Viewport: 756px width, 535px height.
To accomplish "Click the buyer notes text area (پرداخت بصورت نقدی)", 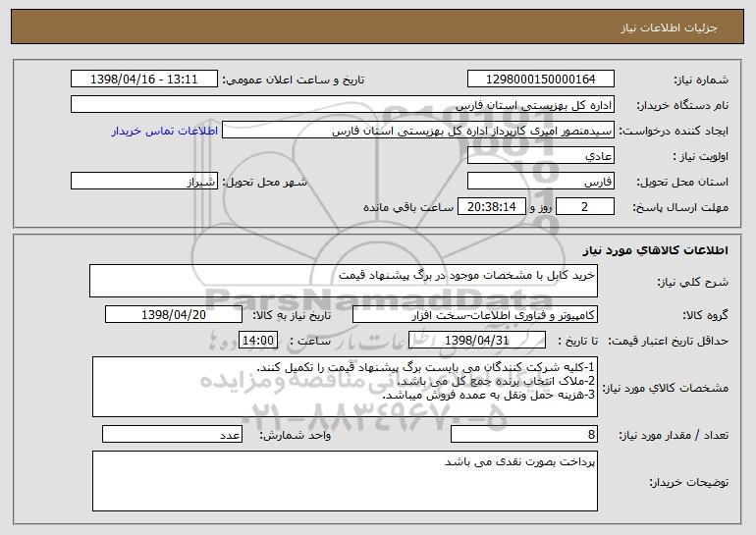I will coord(345,481).
